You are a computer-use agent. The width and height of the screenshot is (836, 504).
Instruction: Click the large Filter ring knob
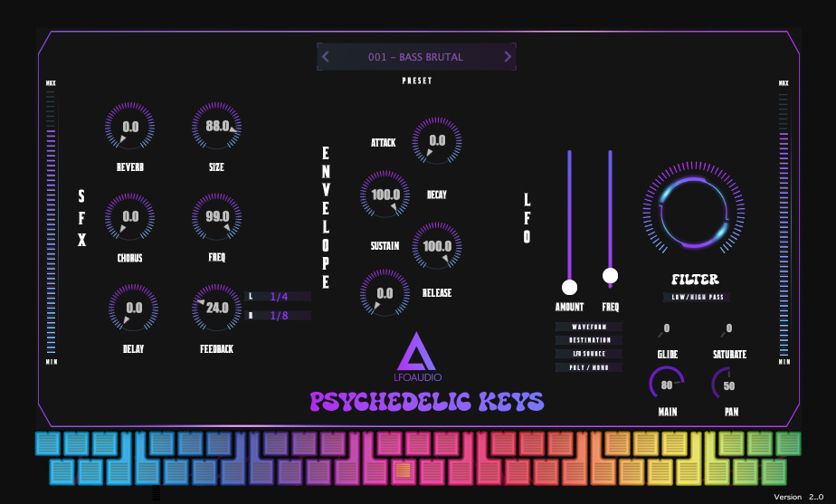point(694,212)
